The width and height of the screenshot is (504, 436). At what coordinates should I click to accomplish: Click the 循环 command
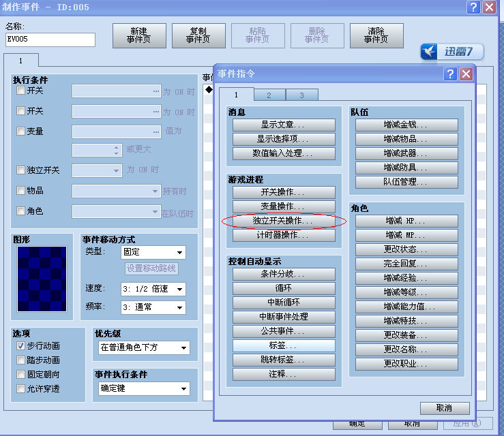(x=284, y=288)
